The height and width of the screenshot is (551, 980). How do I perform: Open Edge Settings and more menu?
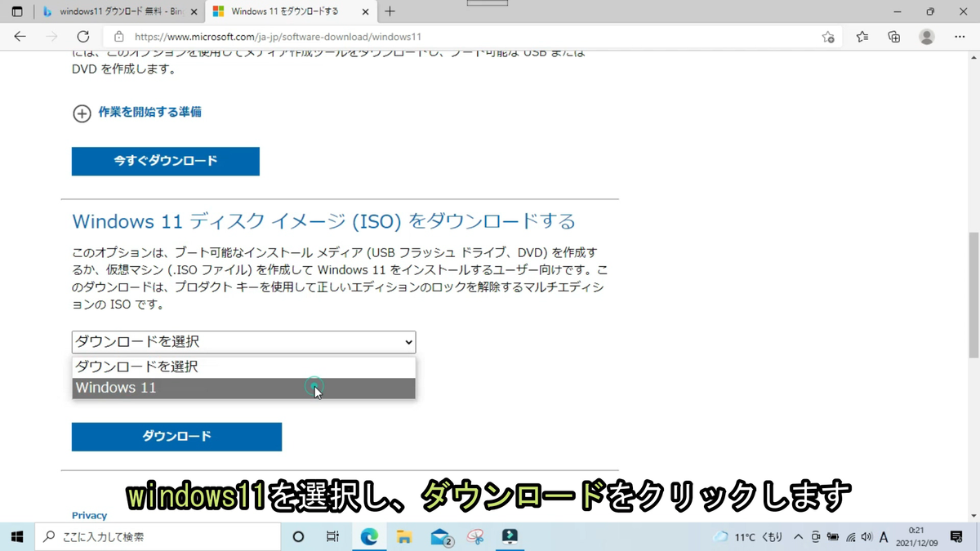(x=960, y=37)
